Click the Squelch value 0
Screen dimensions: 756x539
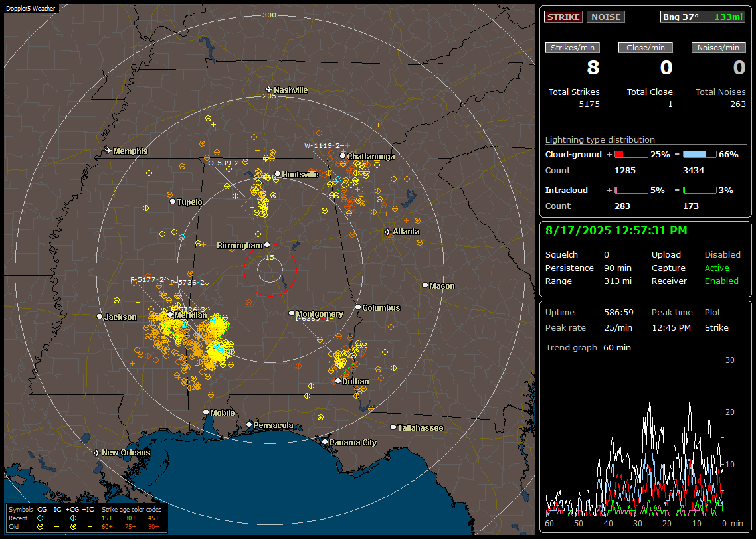[607, 255]
